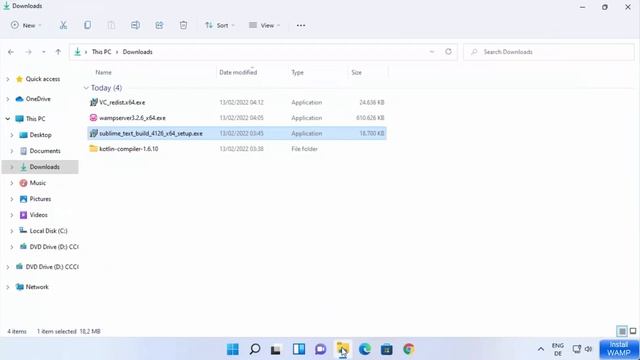Select Videos in navigation pane
The image size is (640, 360).
click(x=38, y=215)
